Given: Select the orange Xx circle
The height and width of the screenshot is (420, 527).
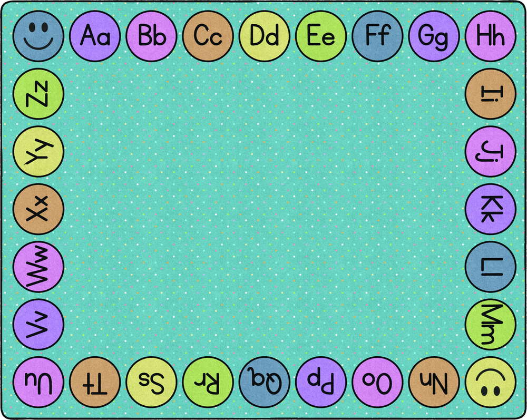Looking at the screenshot, I should pos(38,209).
